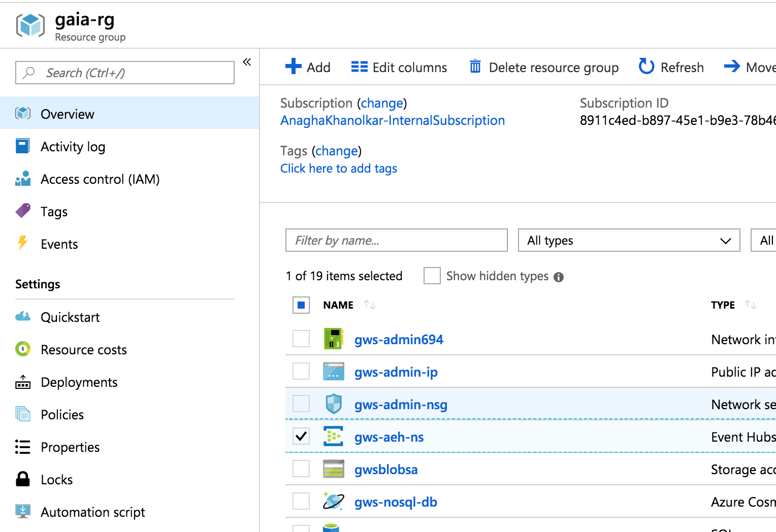The height and width of the screenshot is (532, 776).
Task: Open the gws-admin-ip resource
Action: (x=396, y=372)
